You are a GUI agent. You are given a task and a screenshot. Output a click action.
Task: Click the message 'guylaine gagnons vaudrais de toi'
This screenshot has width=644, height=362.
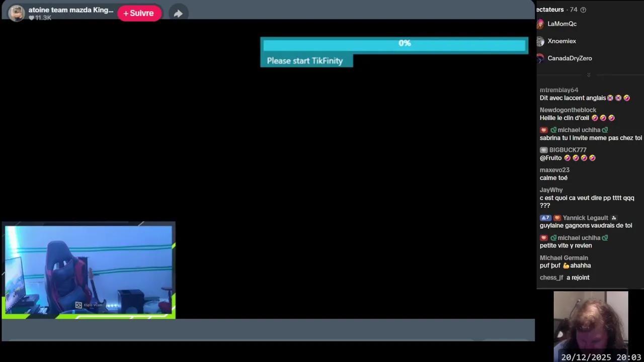point(586,225)
